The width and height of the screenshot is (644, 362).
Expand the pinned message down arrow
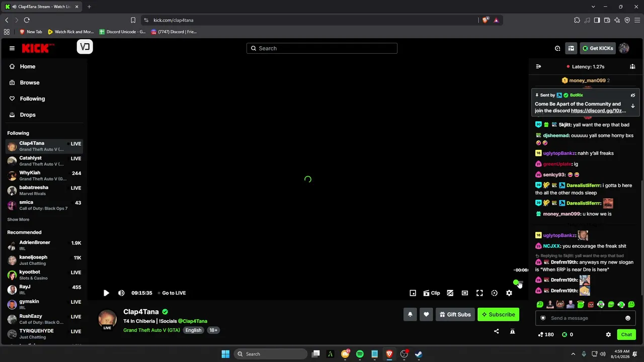click(633, 106)
